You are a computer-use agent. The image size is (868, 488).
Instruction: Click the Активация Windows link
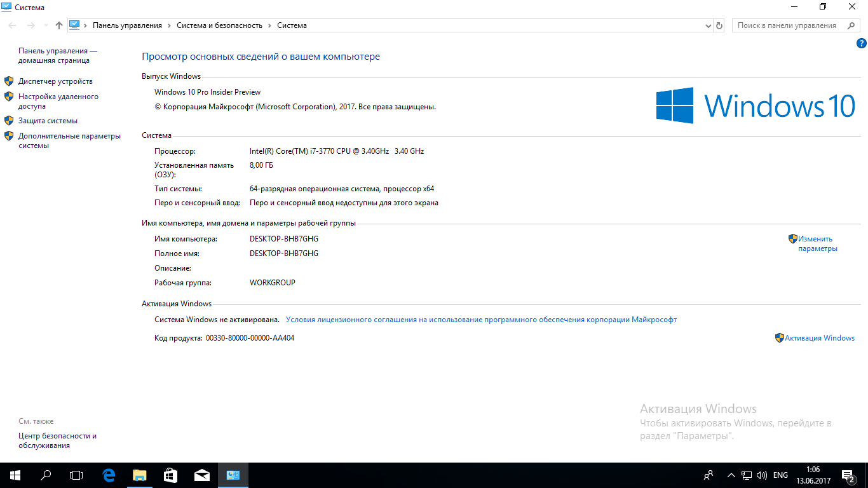[x=820, y=338]
